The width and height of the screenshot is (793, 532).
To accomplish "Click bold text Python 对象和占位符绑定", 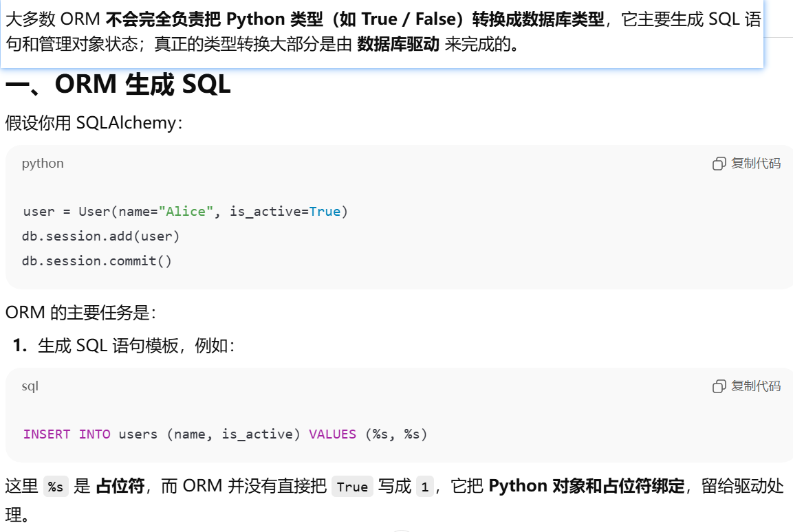I will point(587,486).
